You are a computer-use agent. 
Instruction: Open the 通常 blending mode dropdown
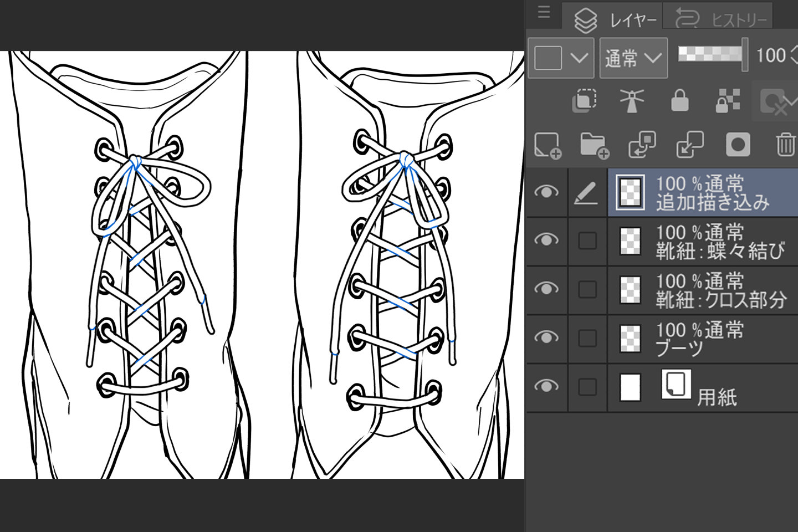(633, 58)
